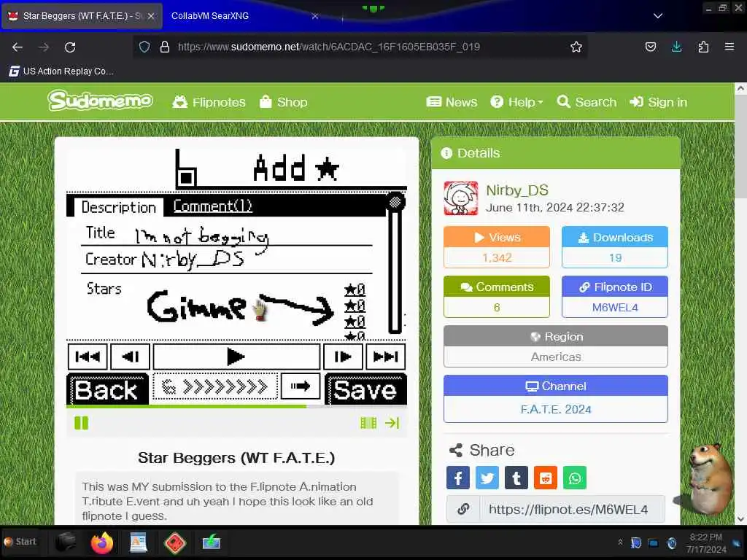This screenshot has width=747, height=560.
Task: Select the https://flipnot.es/M6WEL4 URL field
Action: 572,509
